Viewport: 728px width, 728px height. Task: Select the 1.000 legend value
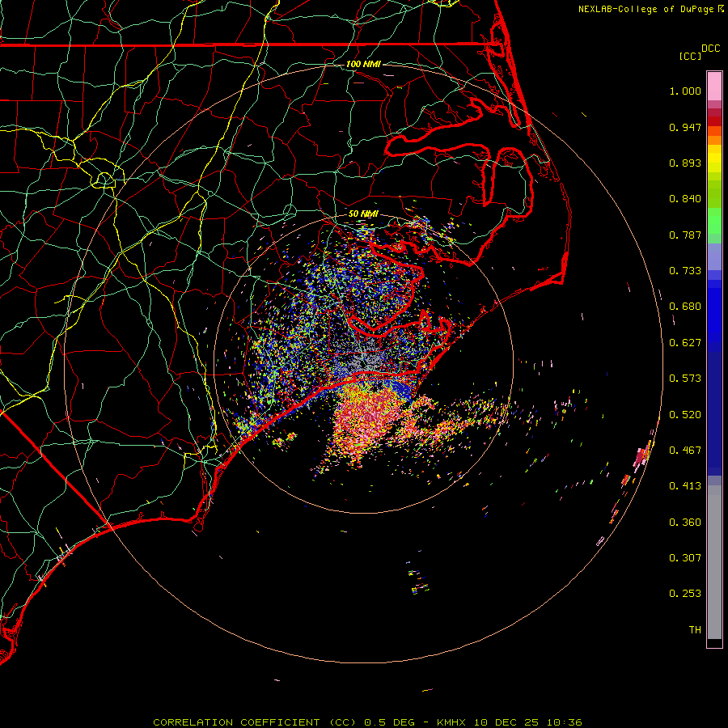[685, 91]
